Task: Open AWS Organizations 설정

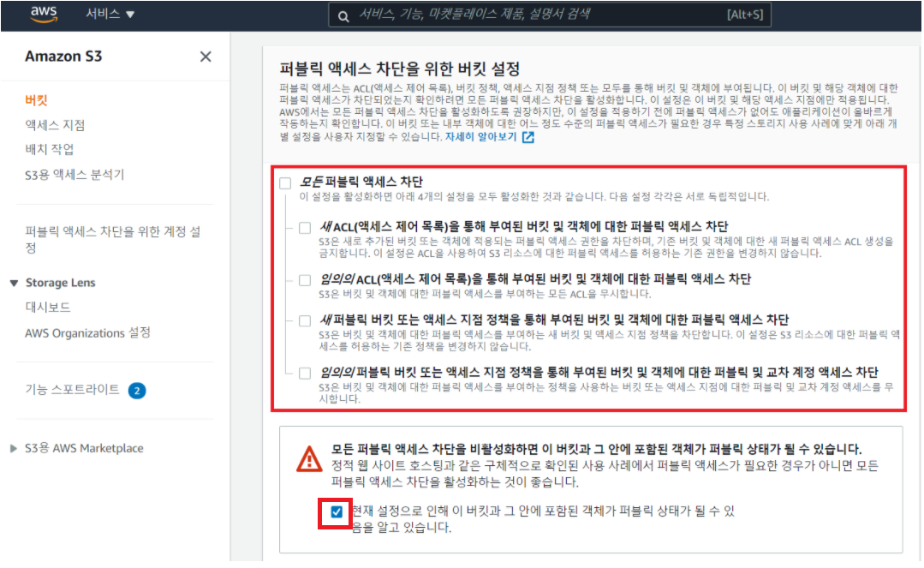Action: (x=87, y=333)
